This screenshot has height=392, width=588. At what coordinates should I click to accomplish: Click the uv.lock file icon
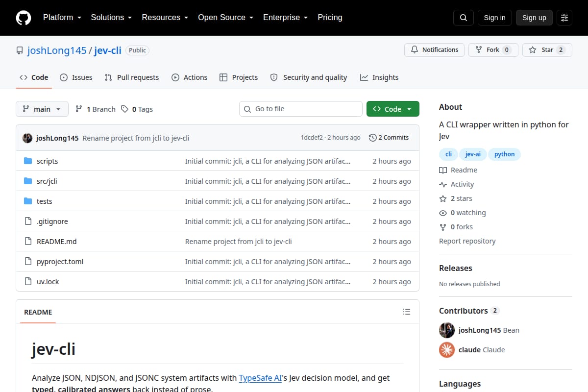pos(28,282)
